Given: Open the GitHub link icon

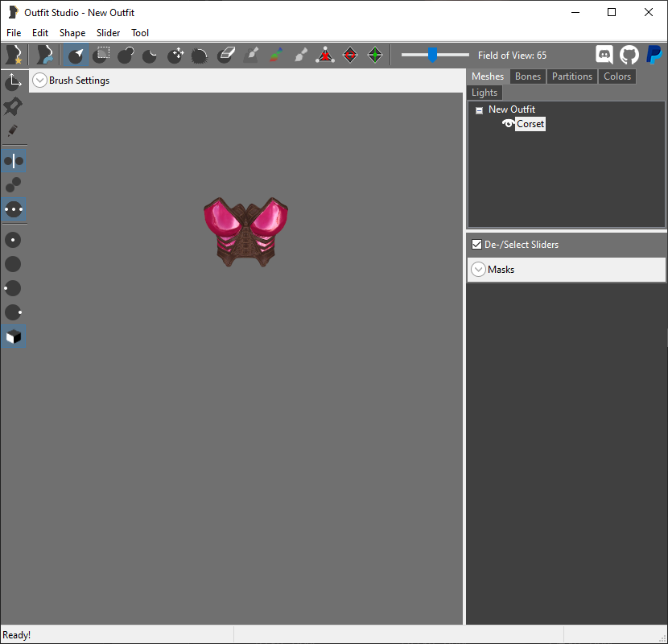Looking at the screenshot, I should coord(629,55).
